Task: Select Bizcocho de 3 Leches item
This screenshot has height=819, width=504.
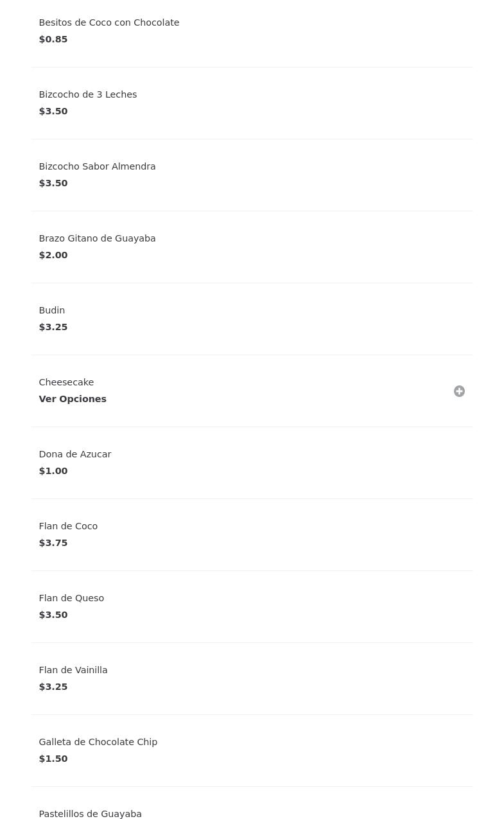Action: (252, 103)
